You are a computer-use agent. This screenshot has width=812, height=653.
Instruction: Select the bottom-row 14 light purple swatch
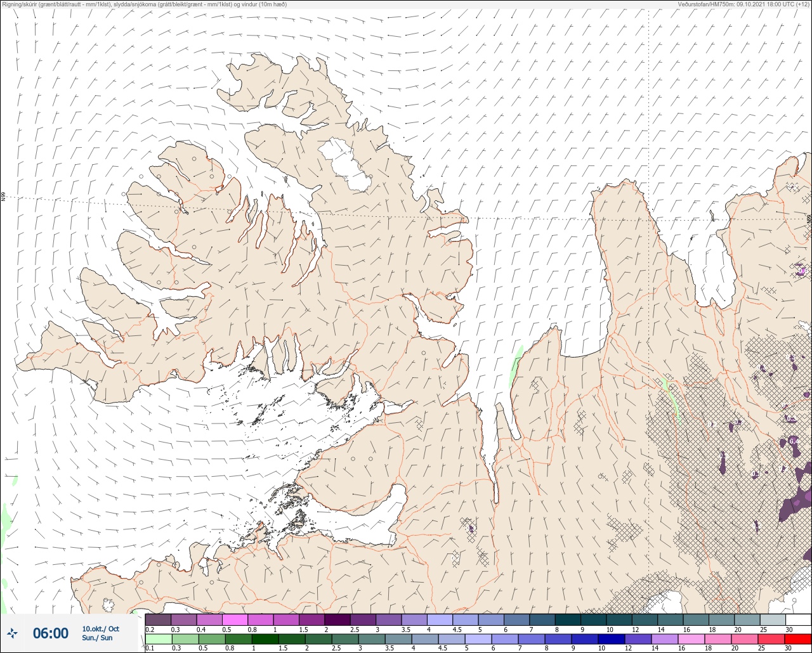664,639
